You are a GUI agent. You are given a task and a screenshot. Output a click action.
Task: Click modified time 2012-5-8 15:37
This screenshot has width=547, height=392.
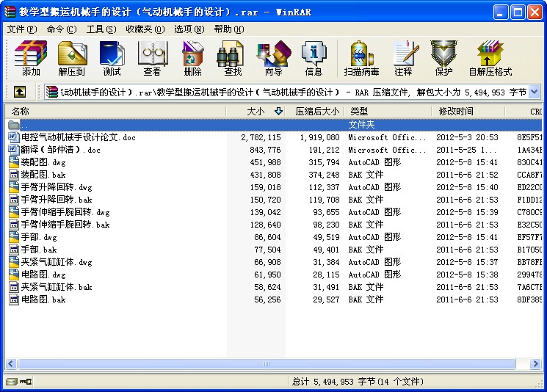[467, 262]
